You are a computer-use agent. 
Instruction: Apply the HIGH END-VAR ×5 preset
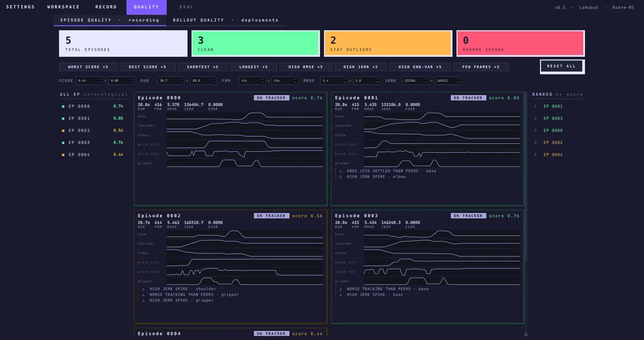pyautogui.click(x=420, y=67)
